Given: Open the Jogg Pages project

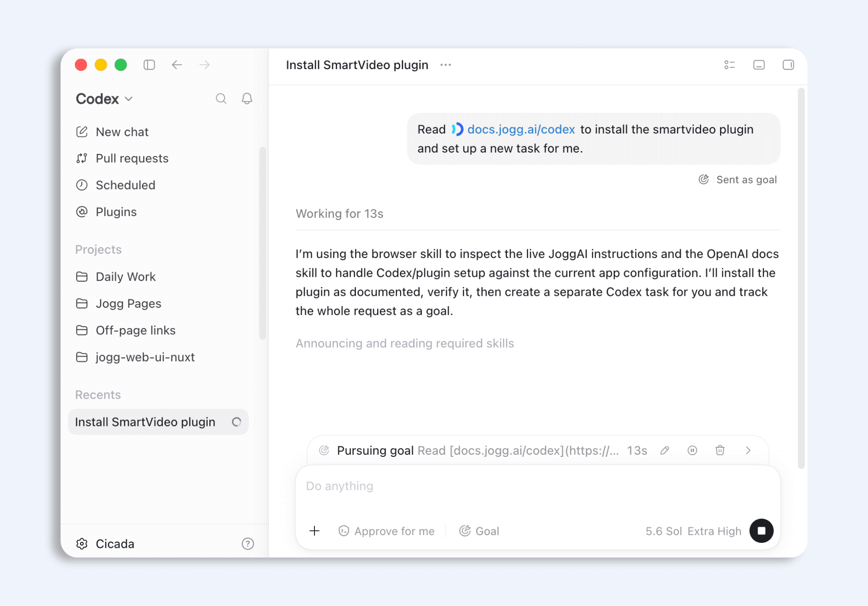Looking at the screenshot, I should [119, 303].
